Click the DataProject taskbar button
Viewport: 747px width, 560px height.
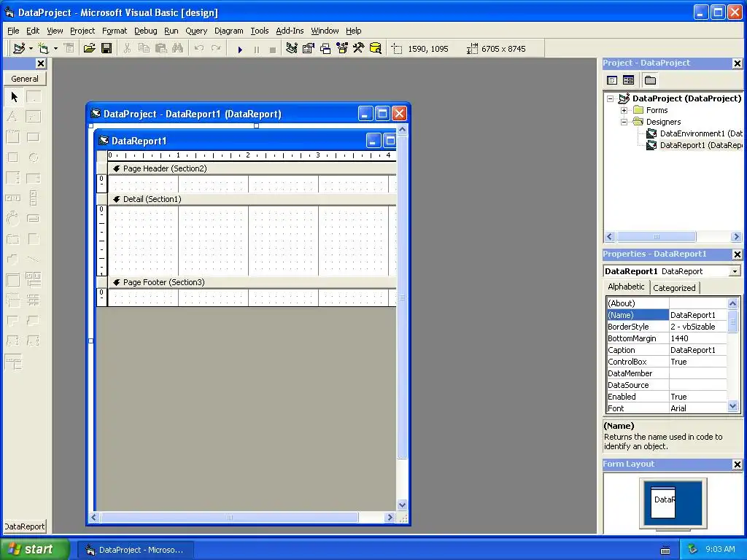[135, 550]
